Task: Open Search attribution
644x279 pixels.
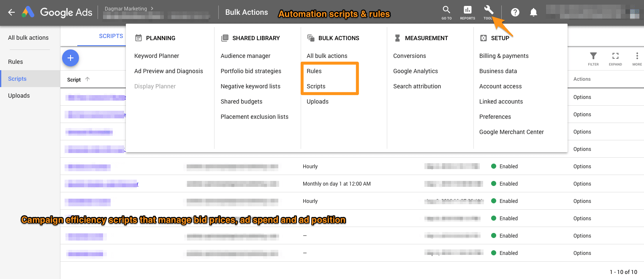Action: tap(417, 86)
